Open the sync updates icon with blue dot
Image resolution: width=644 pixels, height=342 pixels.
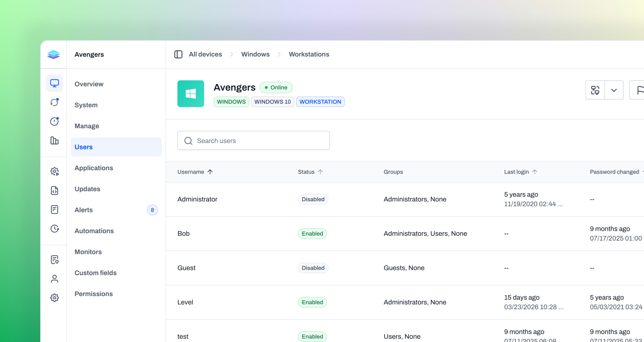coord(54,102)
